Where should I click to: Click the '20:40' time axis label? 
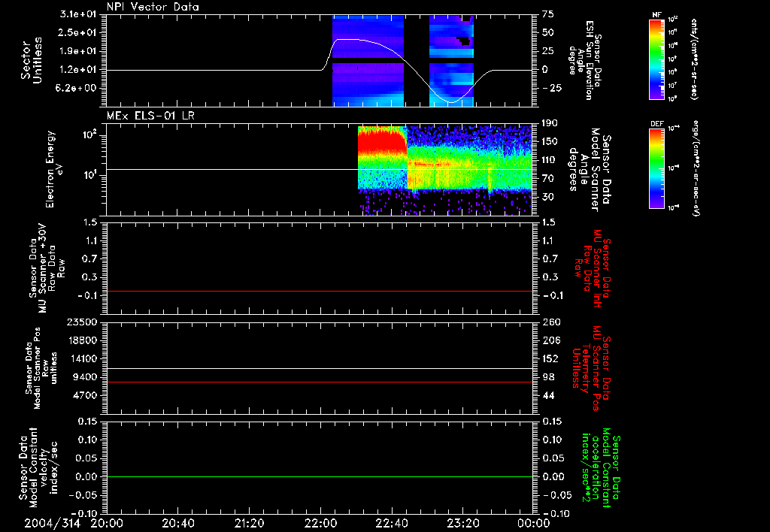pyautogui.click(x=178, y=523)
